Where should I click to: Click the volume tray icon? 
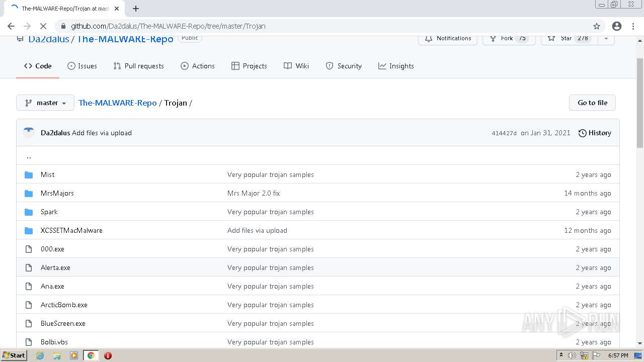coord(572,355)
